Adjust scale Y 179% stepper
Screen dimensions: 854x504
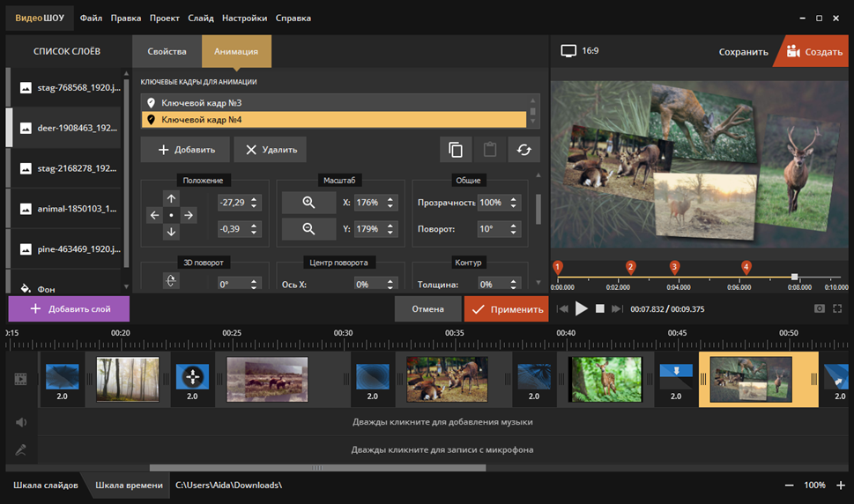[x=390, y=229]
